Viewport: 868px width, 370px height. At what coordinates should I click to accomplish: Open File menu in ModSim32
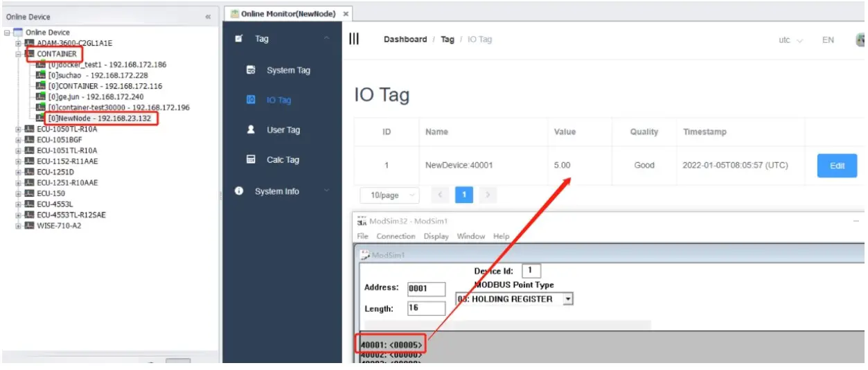[x=362, y=236]
